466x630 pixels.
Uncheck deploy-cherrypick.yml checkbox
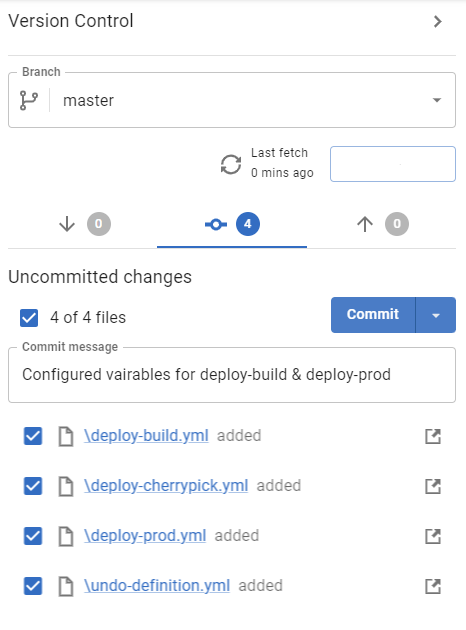point(33,486)
